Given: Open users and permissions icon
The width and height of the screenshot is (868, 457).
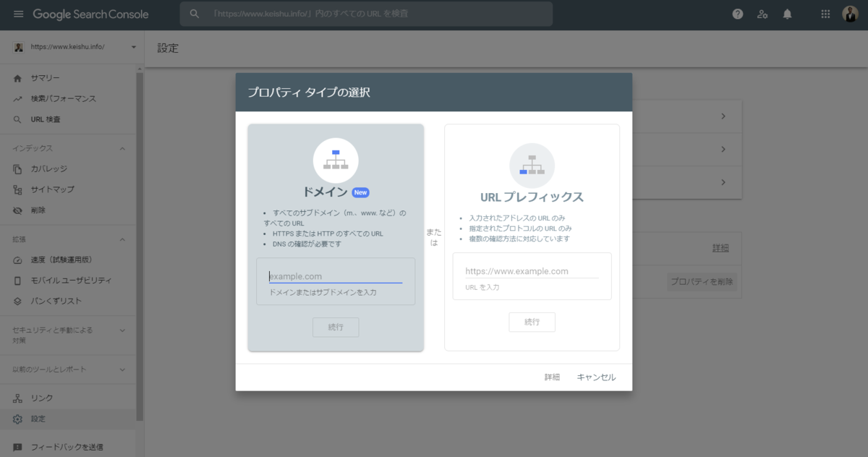Looking at the screenshot, I should [762, 14].
